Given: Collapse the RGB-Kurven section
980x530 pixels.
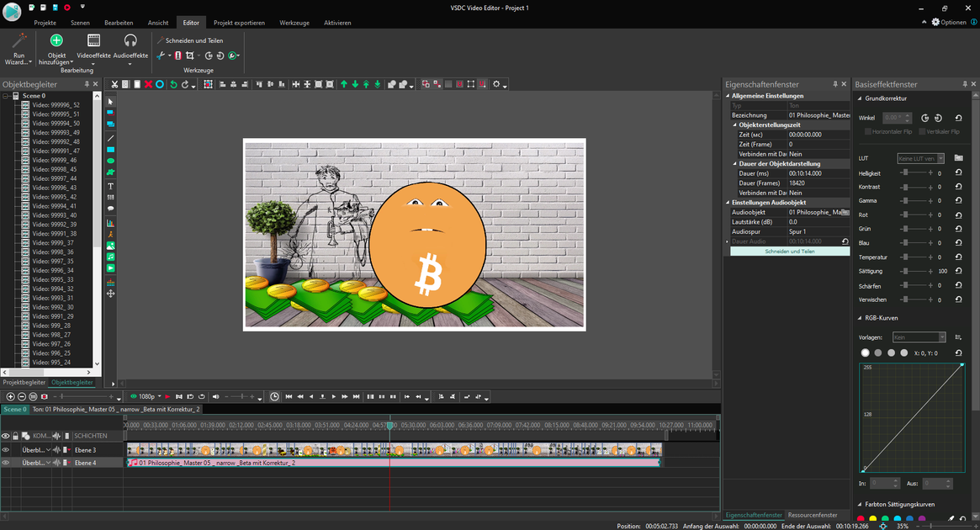Looking at the screenshot, I should [860, 318].
